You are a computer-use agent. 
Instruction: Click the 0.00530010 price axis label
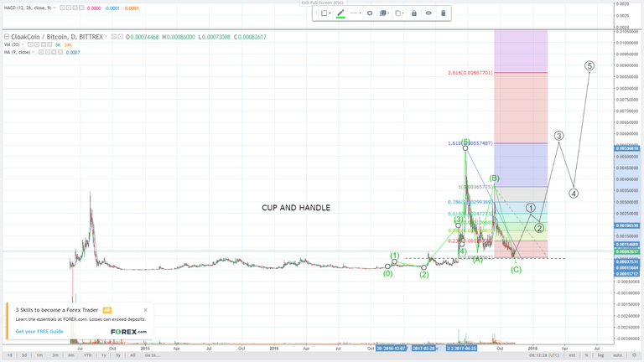click(x=626, y=148)
